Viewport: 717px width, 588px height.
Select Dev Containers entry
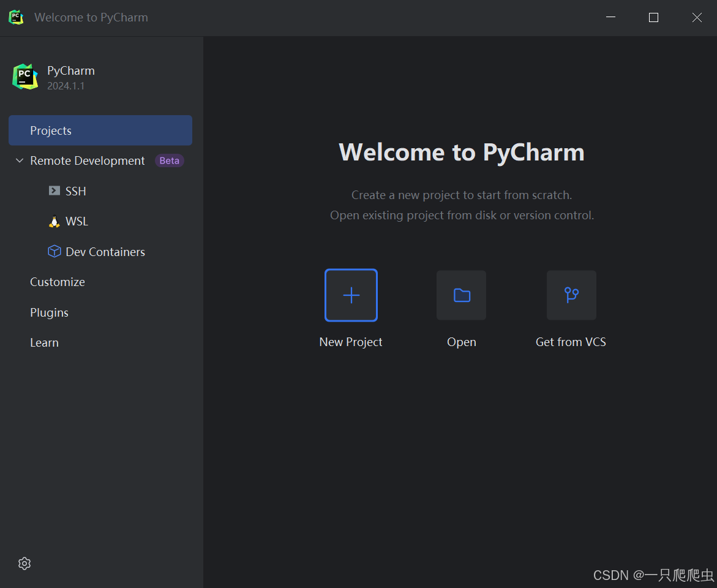tap(105, 252)
